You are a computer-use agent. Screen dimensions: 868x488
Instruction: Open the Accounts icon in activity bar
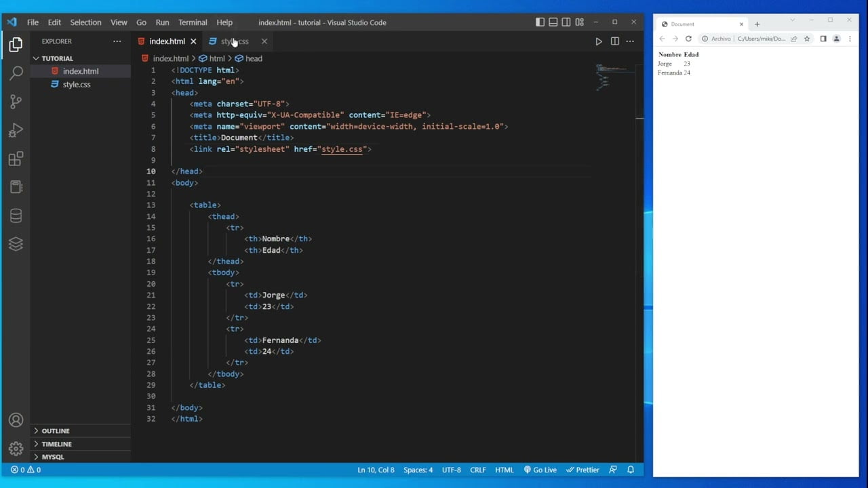click(x=16, y=420)
